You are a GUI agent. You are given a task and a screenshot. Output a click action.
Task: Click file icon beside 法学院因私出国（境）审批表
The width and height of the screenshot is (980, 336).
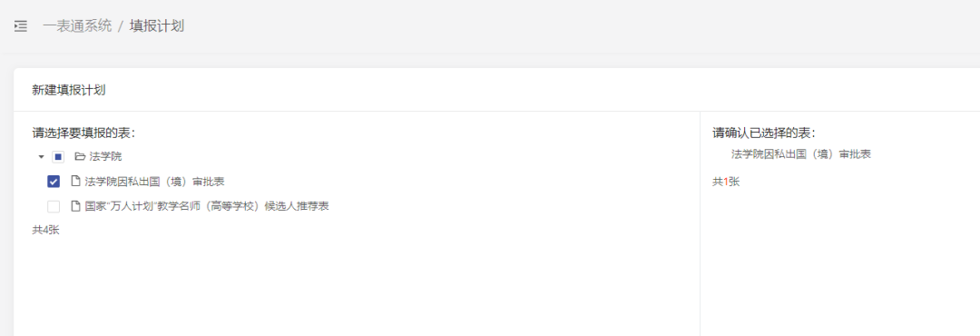75,182
